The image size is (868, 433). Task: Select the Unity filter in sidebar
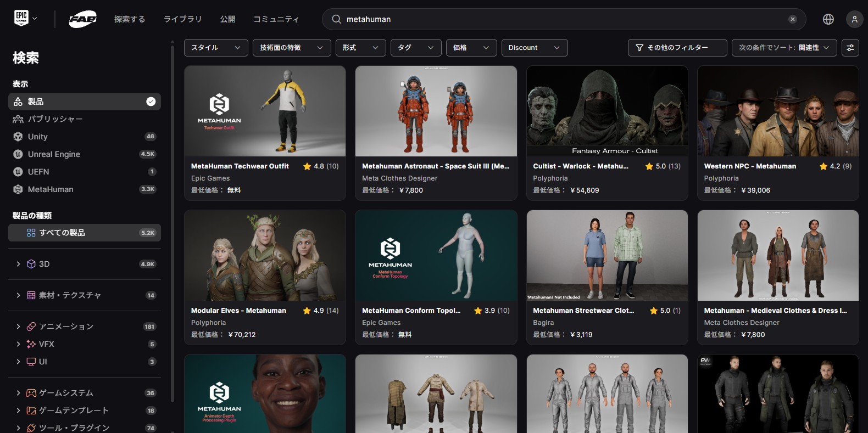(x=38, y=137)
